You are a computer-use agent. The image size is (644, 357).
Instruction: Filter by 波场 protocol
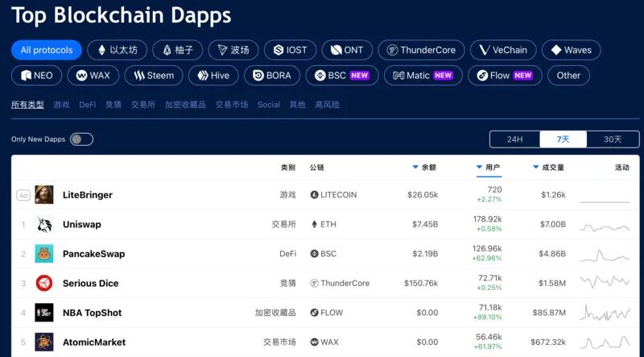(233, 50)
